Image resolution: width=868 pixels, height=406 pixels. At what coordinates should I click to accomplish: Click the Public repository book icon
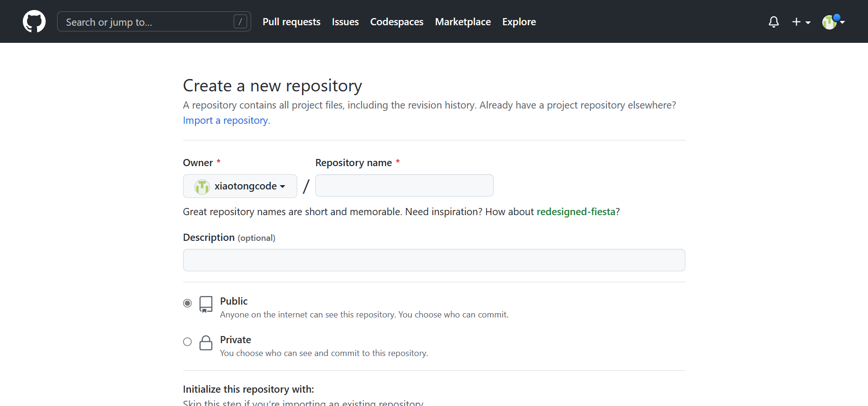pyautogui.click(x=206, y=304)
